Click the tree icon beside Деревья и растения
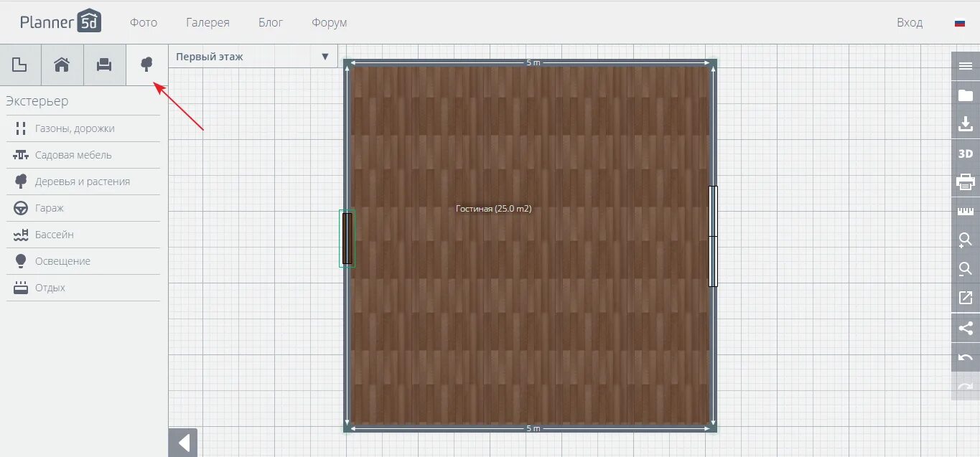The width and height of the screenshot is (980, 457). point(21,182)
